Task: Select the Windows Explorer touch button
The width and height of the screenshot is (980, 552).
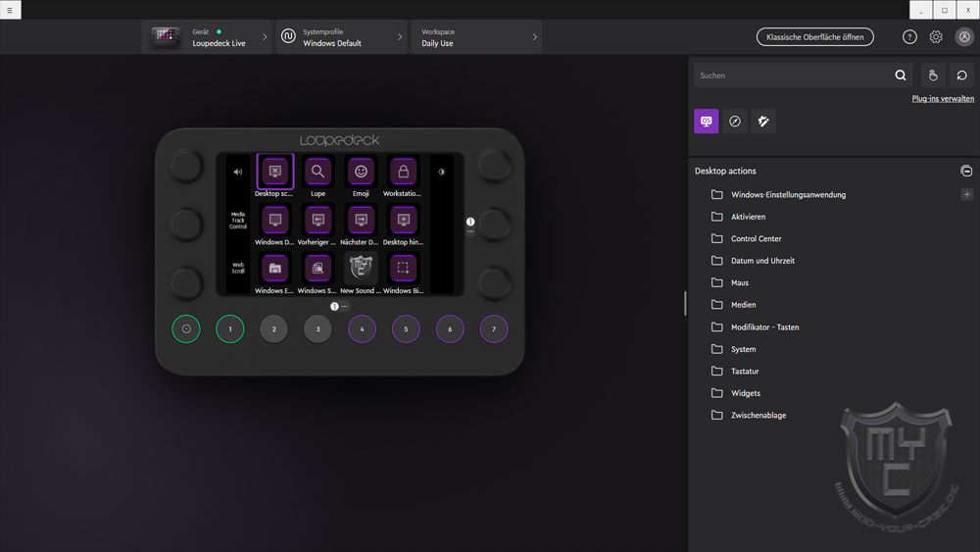Action: (x=275, y=269)
